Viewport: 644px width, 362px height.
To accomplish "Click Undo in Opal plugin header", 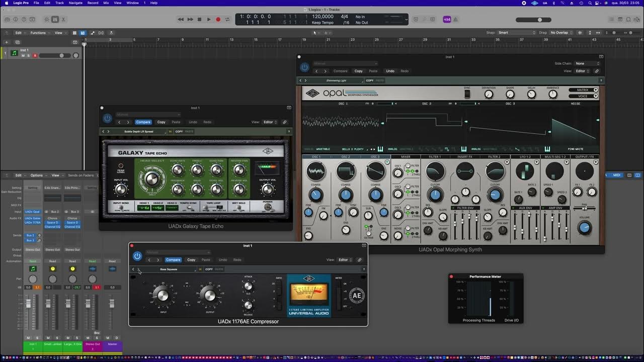I will [x=390, y=71].
